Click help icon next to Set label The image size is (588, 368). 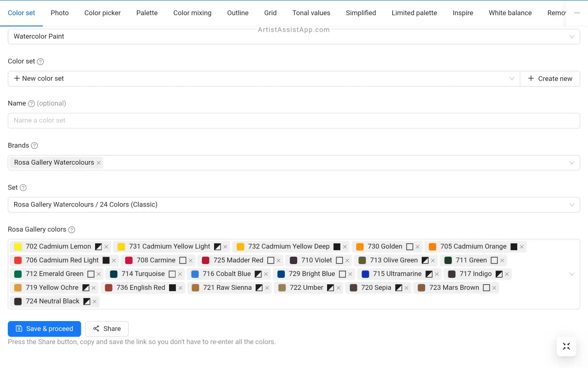pyautogui.click(x=23, y=188)
